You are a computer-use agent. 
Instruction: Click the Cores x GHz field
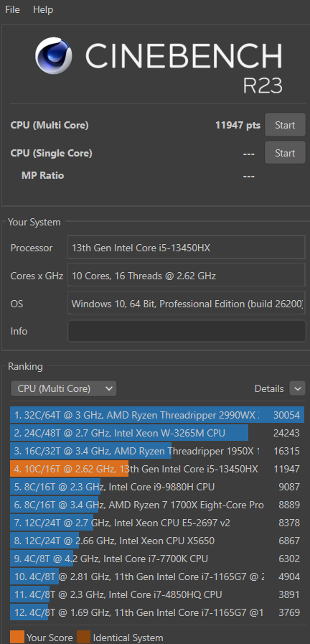(x=187, y=276)
